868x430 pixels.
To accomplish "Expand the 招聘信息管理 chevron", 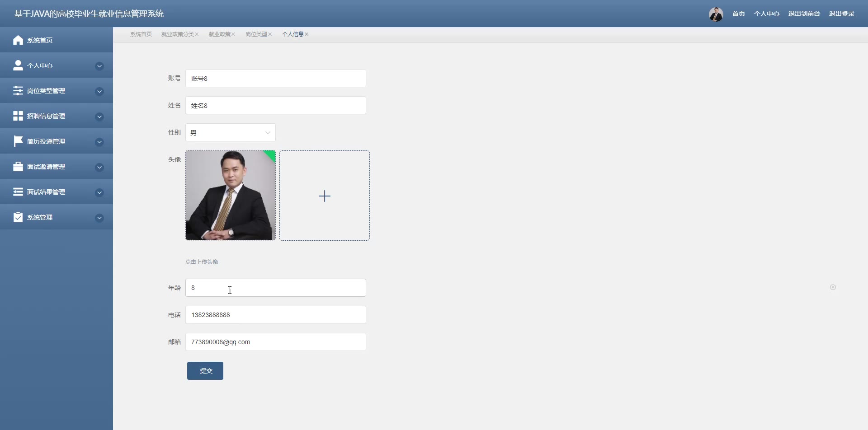I will pyautogui.click(x=99, y=117).
